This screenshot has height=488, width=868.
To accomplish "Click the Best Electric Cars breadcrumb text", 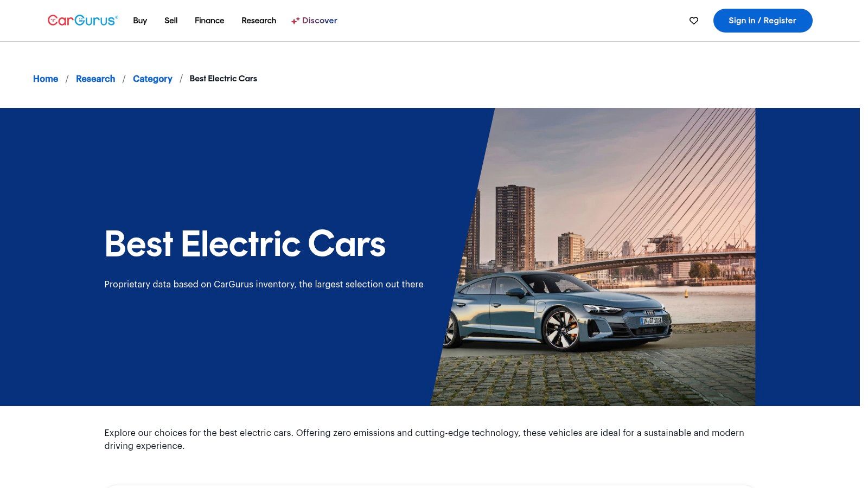I will pos(223,79).
